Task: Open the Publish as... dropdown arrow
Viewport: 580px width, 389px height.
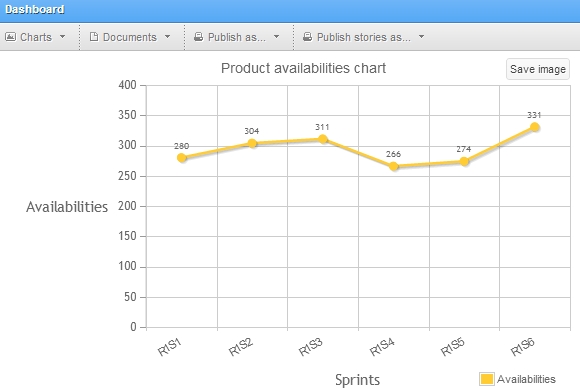Action: point(276,37)
